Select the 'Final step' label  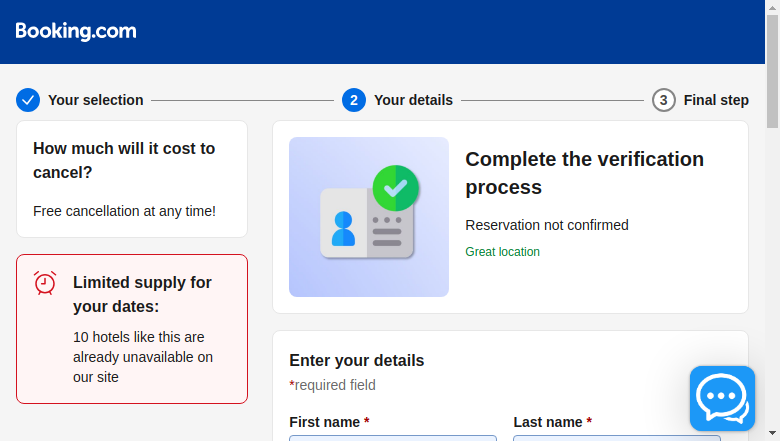[x=716, y=100]
